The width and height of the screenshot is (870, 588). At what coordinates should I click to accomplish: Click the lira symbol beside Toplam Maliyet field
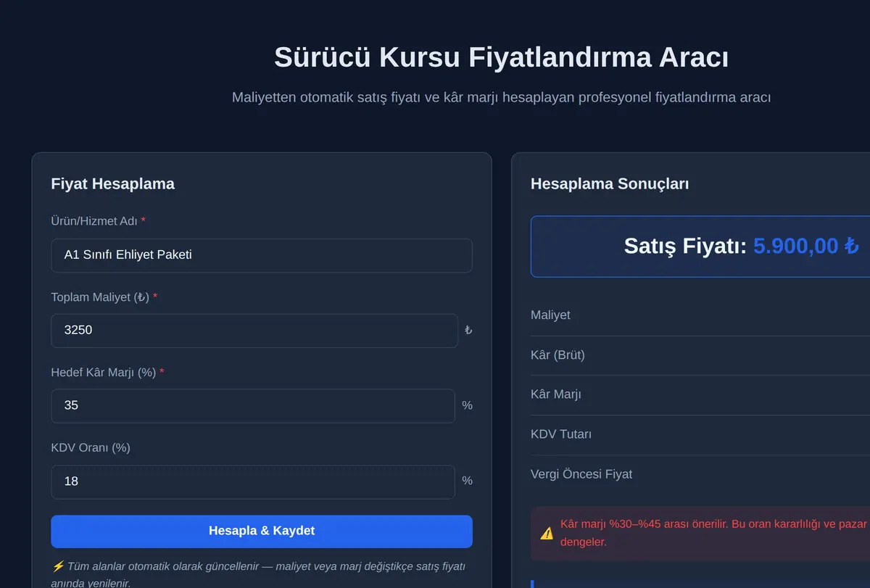pyautogui.click(x=468, y=331)
